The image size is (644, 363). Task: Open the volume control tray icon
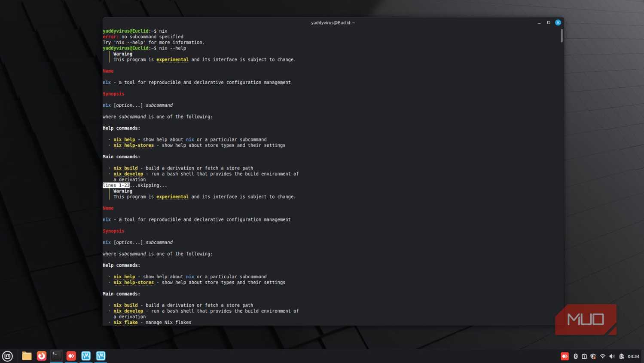click(x=612, y=356)
